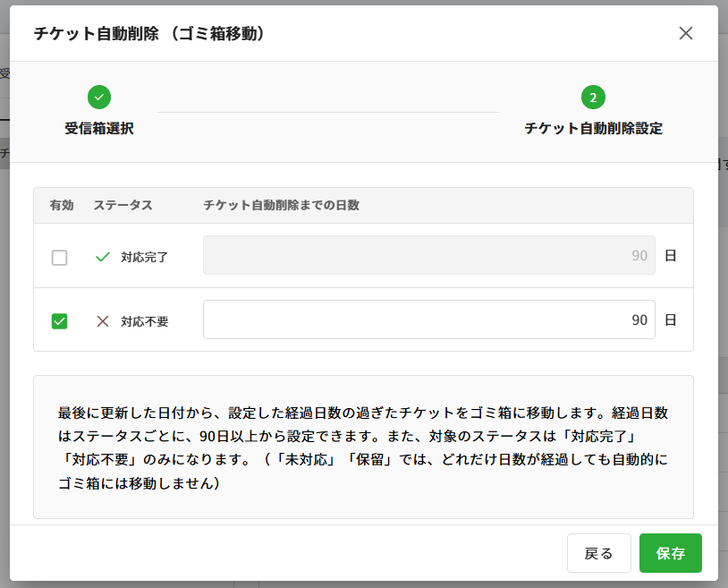Image resolution: width=728 pixels, height=588 pixels.
Task: Uncheck the 対応不要 checkbox
Action: [60, 321]
